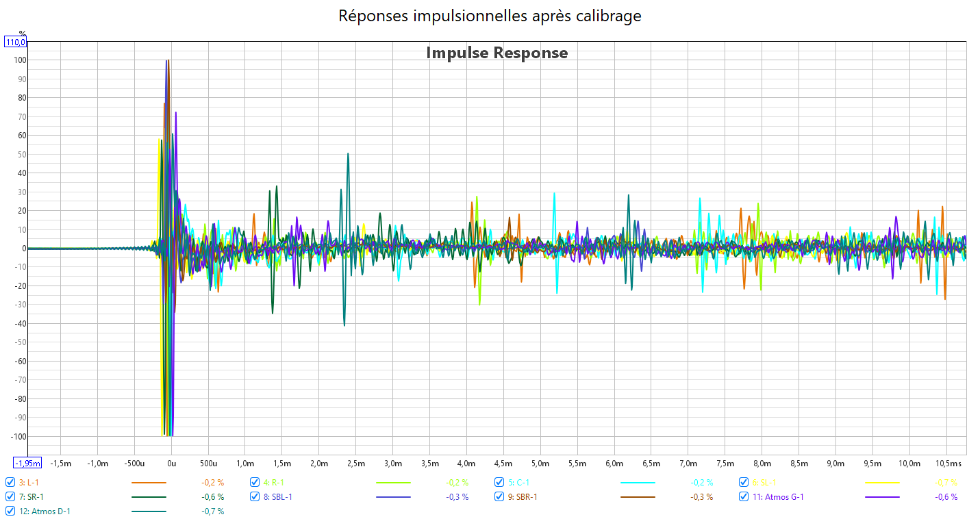
Task: Toggle the 11: Atmos G-1 checkbox
Action: 744,496
